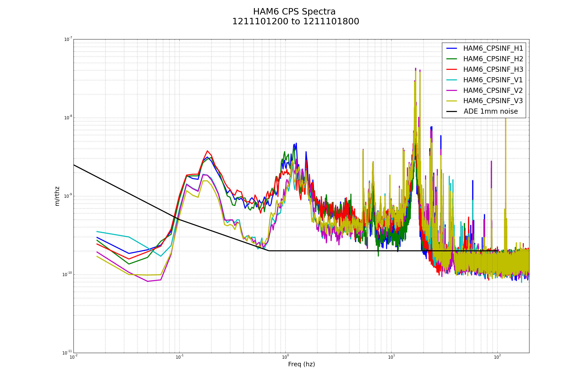Screen dimensions: 588x392
Task: Click the GPS time range subtitle
Action: click(295, 22)
